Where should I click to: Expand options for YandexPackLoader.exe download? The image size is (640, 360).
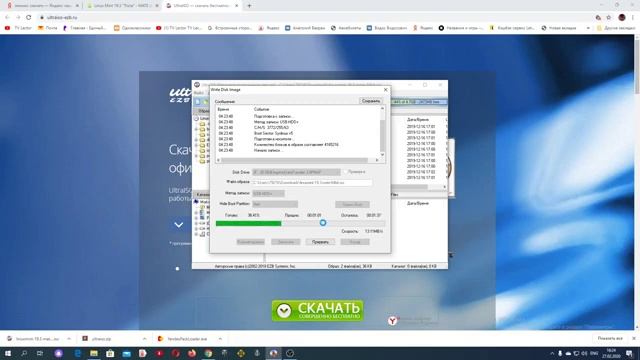[220, 339]
